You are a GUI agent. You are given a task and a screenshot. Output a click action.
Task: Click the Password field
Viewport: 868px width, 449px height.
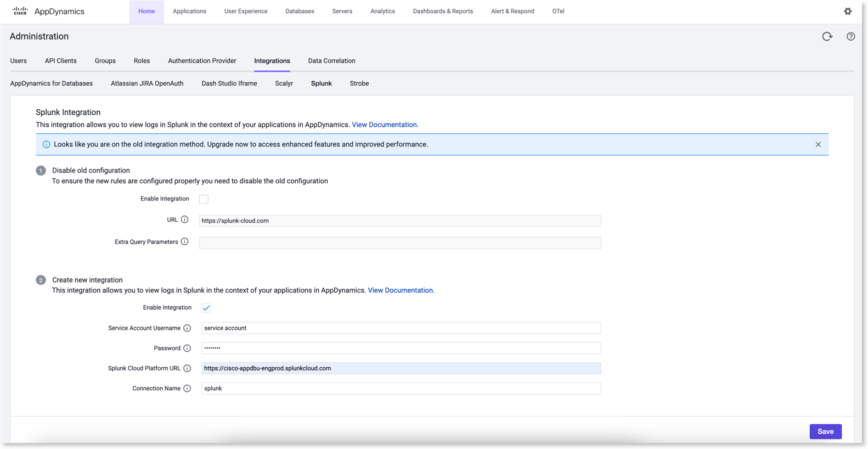(x=401, y=348)
